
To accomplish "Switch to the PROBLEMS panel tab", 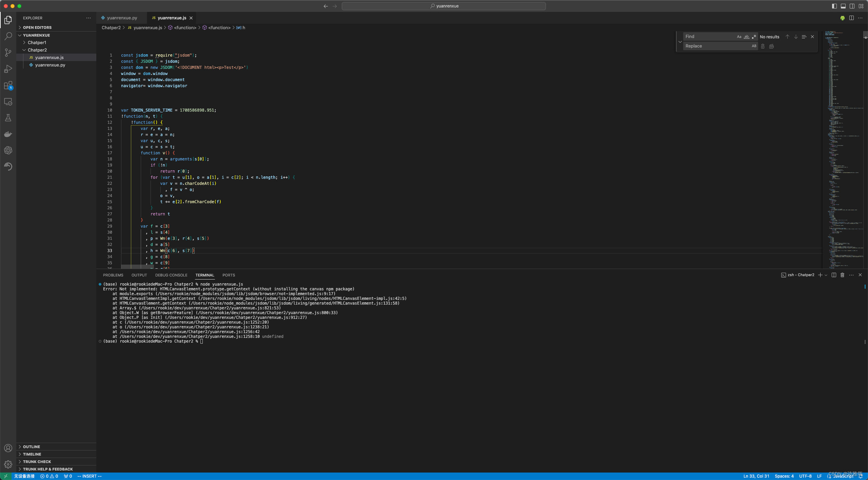I will click(x=113, y=275).
